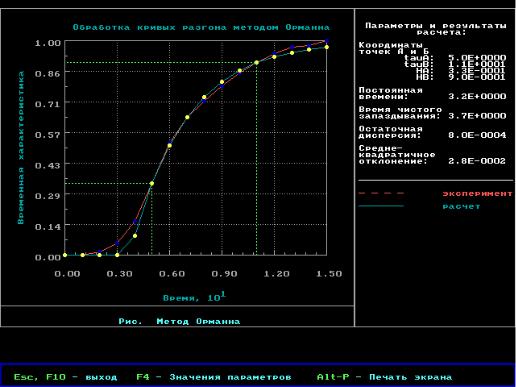Click y-axis tick label 1.00
Screen dimensions: 516x387
point(48,43)
